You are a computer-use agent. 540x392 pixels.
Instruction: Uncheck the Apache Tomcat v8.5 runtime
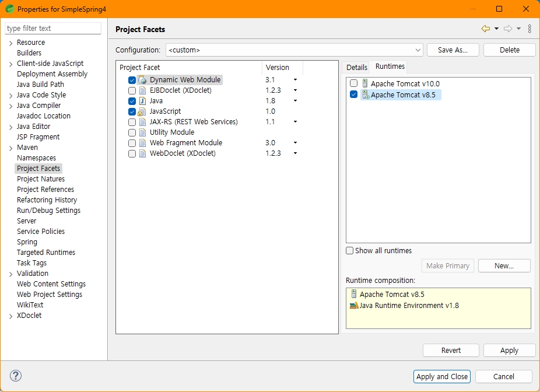click(x=354, y=94)
